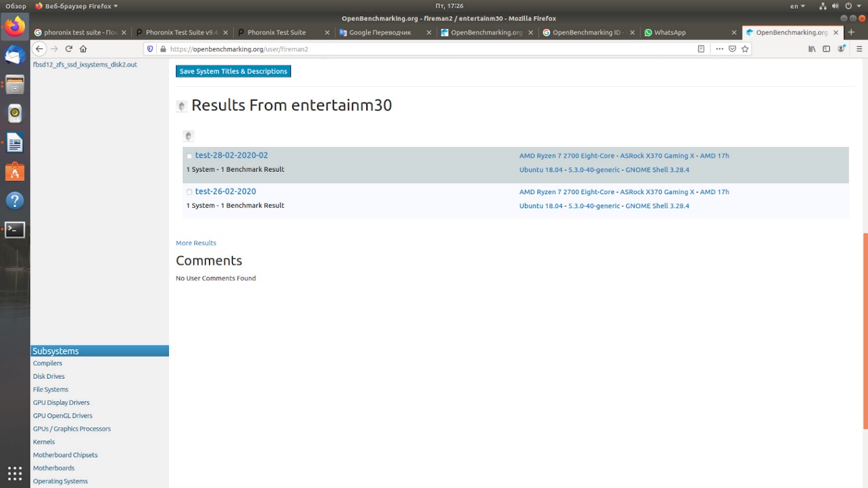Open the Motherboards subsystem link
The height and width of the screenshot is (488, 868).
[x=53, y=468]
